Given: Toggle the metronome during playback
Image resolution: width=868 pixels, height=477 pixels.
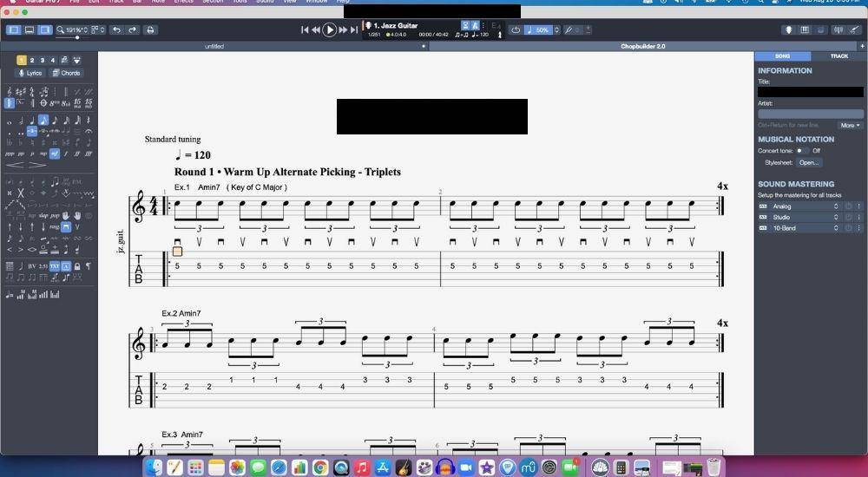Looking at the screenshot, I should point(476,25).
